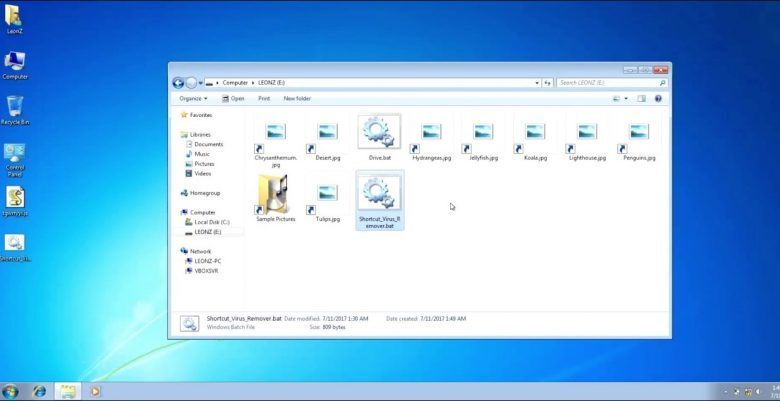780x401 pixels.
Task: Click the New folder button
Action: click(x=297, y=99)
